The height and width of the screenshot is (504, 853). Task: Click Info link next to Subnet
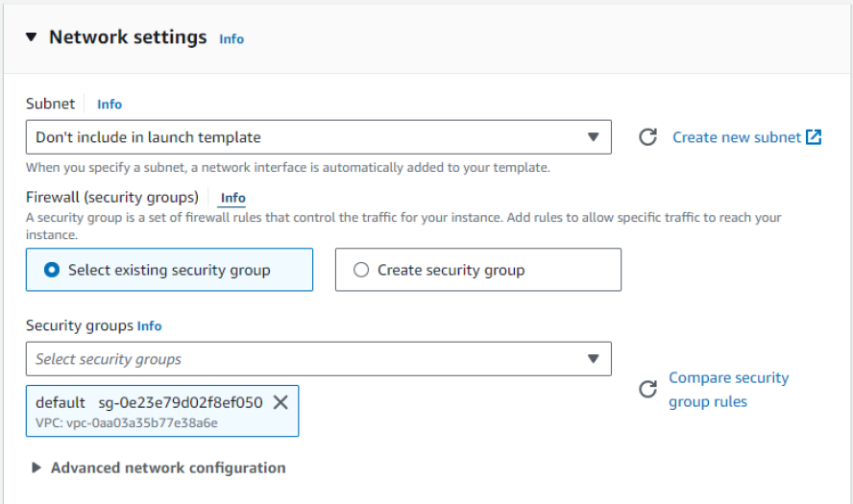tap(110, 104)
